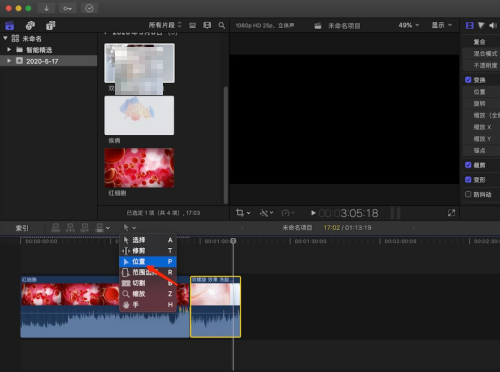Select the audio inspector speaker icon

493,25
